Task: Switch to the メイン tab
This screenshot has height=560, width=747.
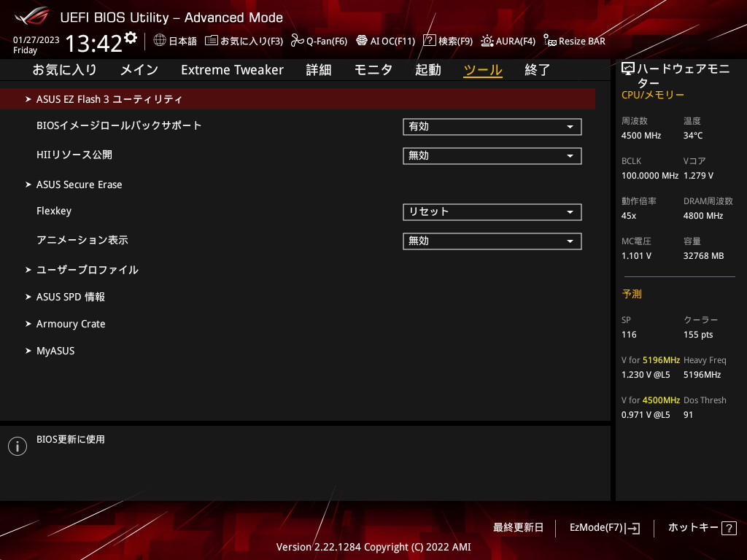Action: coord(139,70)
